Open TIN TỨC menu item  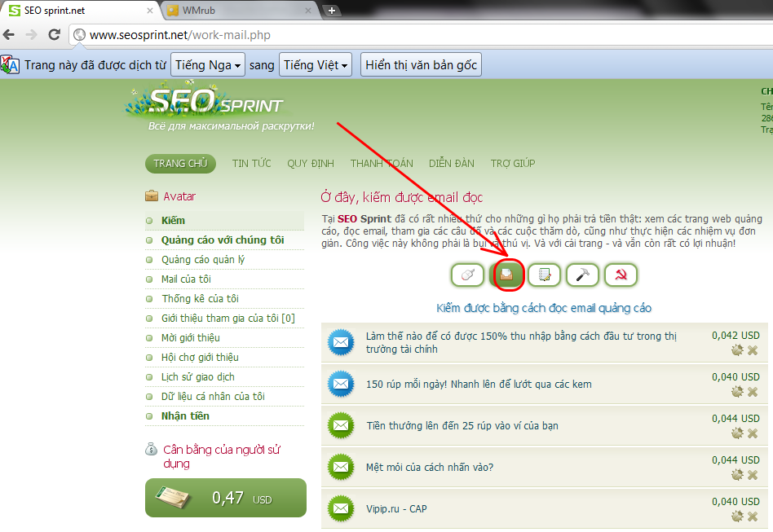click(251, 164)
